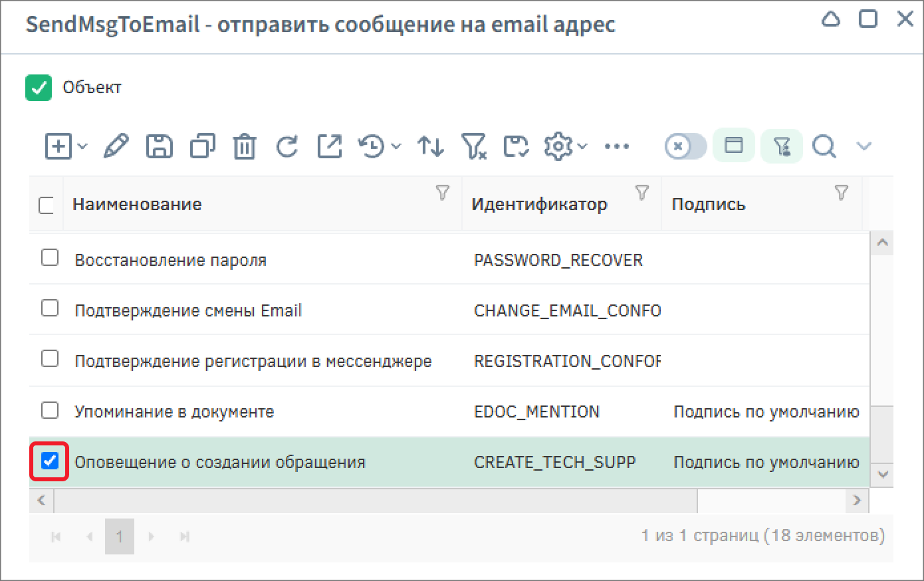
Task: Click the window panel view icon
Action: tap(734, 145)
